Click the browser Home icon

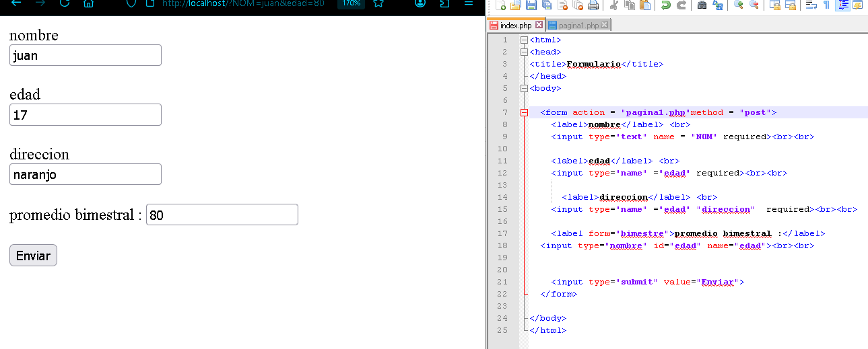[x=88, y=3]
